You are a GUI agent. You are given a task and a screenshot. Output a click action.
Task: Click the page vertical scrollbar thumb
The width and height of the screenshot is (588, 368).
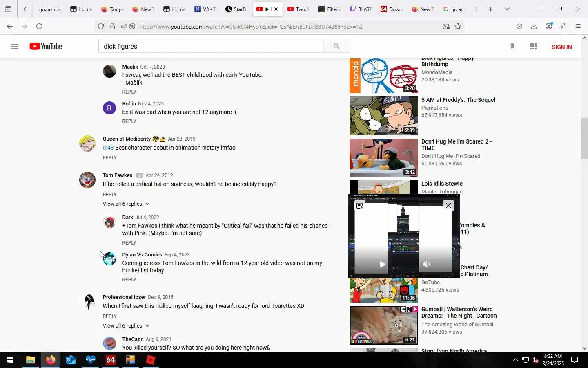[584, 138]
